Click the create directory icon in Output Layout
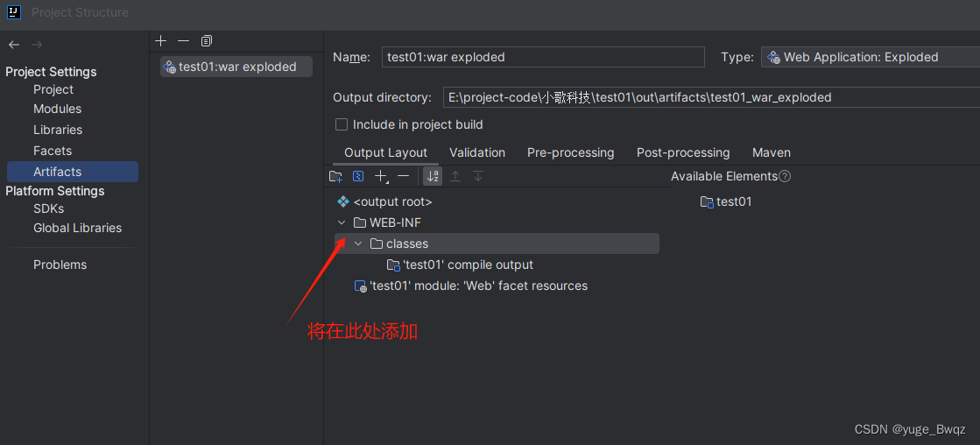The height and width of the screenshot is (445, 980). (335, 176)
